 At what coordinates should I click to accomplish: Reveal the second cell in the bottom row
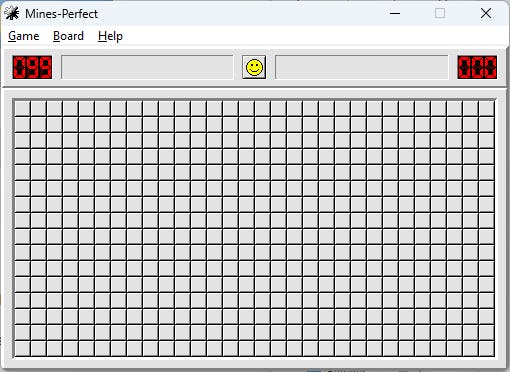tap(38, 348)
